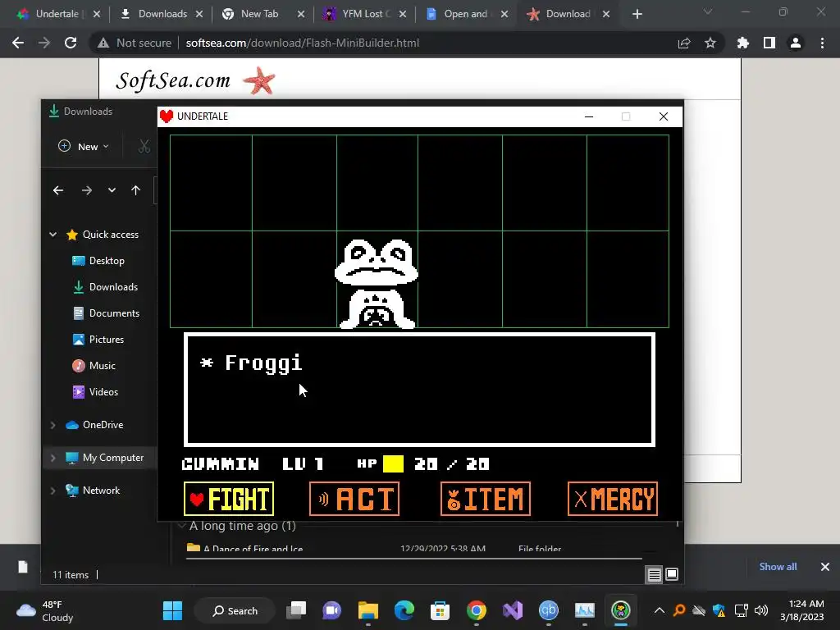Open the volume control in system tray
This screenshot has height=630, width=840.
tap(760, 610)
